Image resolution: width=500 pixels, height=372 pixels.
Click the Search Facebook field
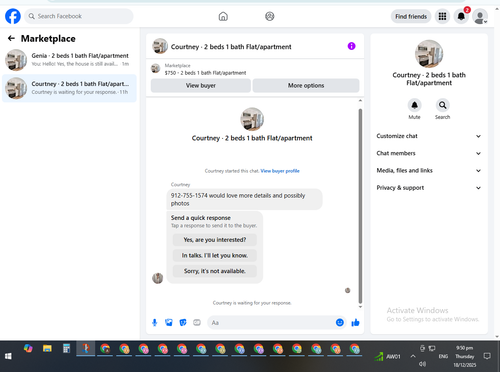79,16
